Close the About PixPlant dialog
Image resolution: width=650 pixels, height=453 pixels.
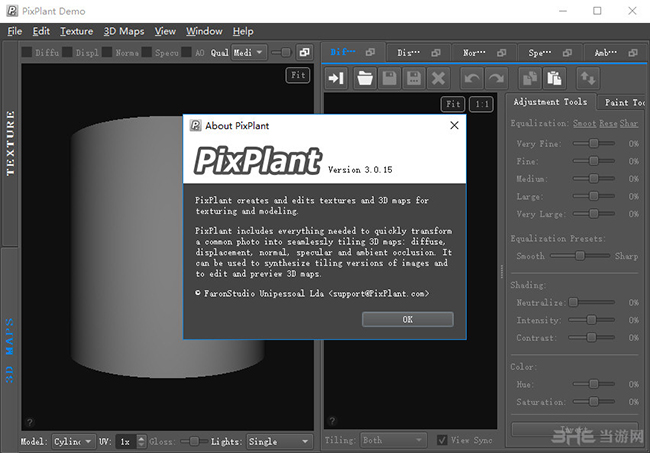coord(454,125)
